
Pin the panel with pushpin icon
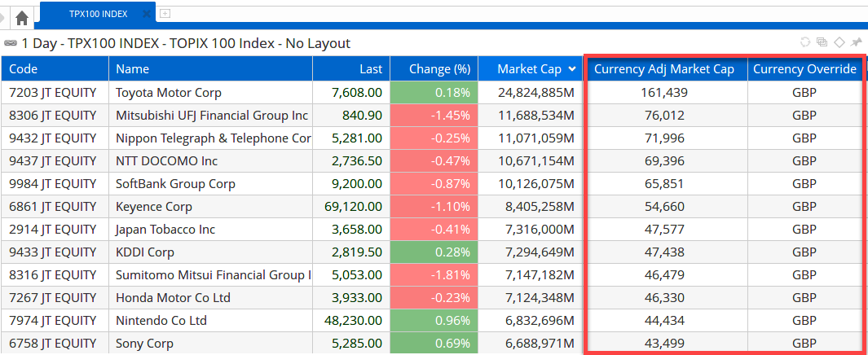[x=857, y=42]
